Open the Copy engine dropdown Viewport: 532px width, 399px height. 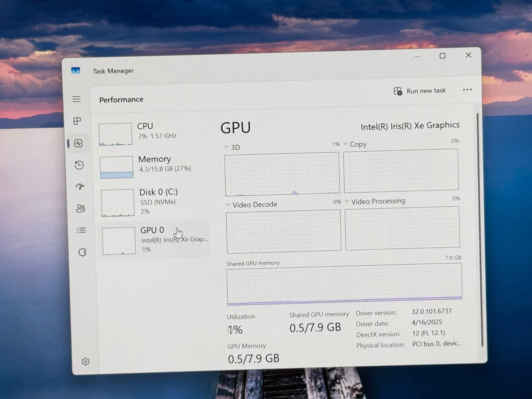[345, 144]
